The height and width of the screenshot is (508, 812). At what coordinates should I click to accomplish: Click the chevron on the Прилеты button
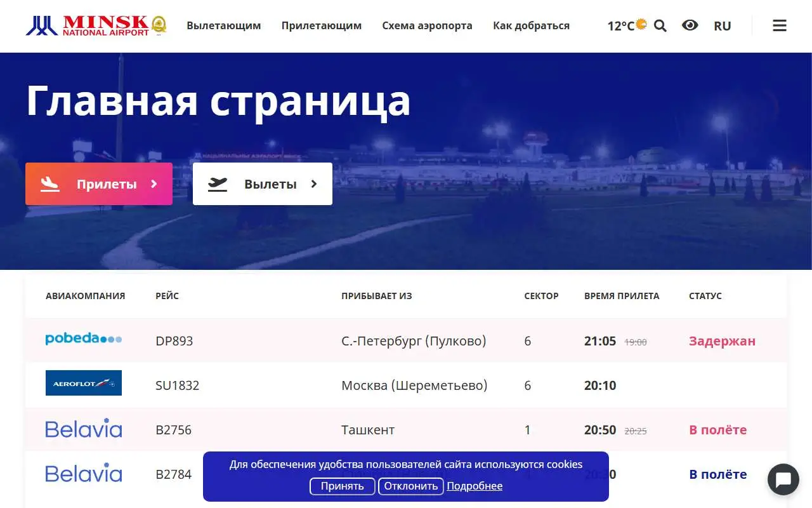click(x=154, y=184)
